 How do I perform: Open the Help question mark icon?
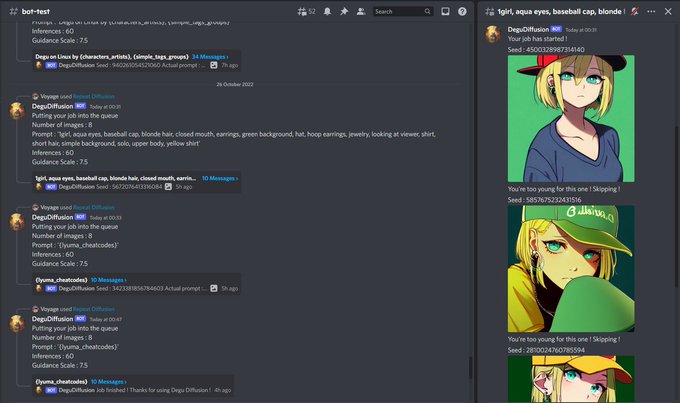(x=462, y=12)
